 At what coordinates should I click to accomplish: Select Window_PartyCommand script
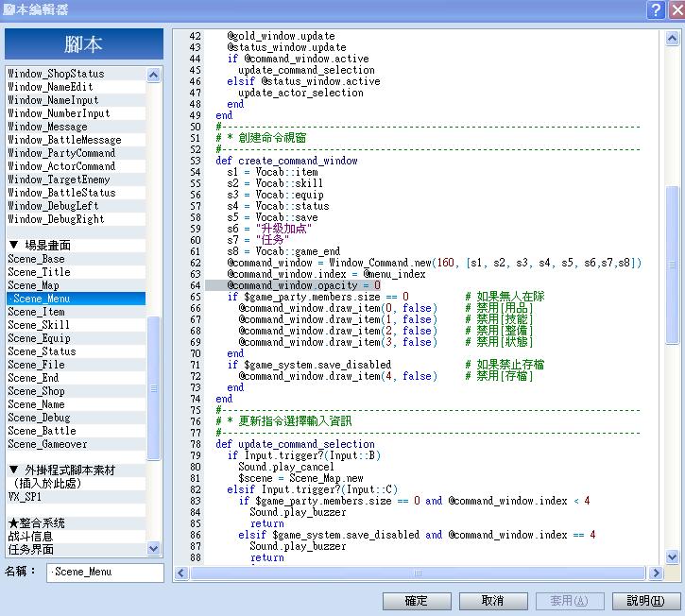pyautogui.click(x=76, y=153)
